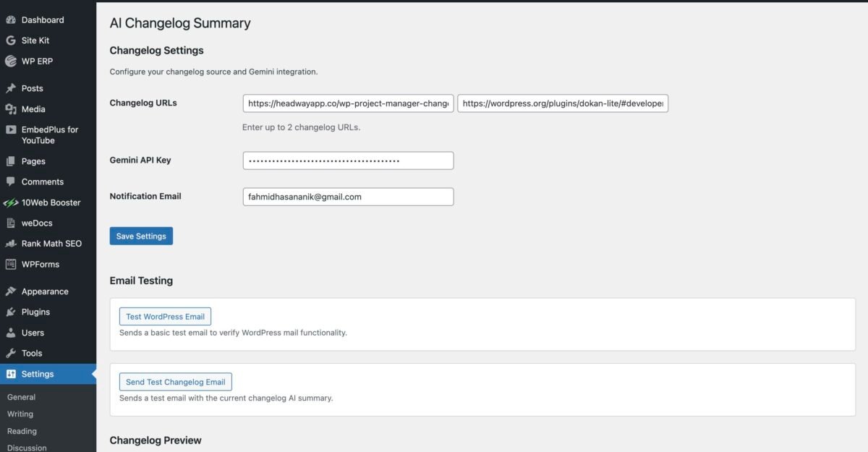
Task: Click 'Sends a test email with the current changelog' text
Action: click(x=226, y=398)
